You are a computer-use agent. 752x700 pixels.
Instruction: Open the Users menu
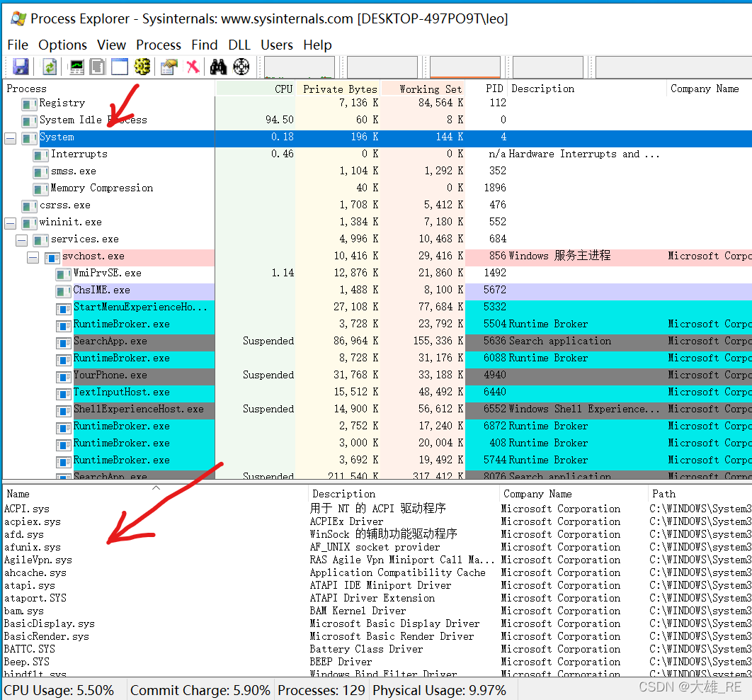(x=277, y=45)
